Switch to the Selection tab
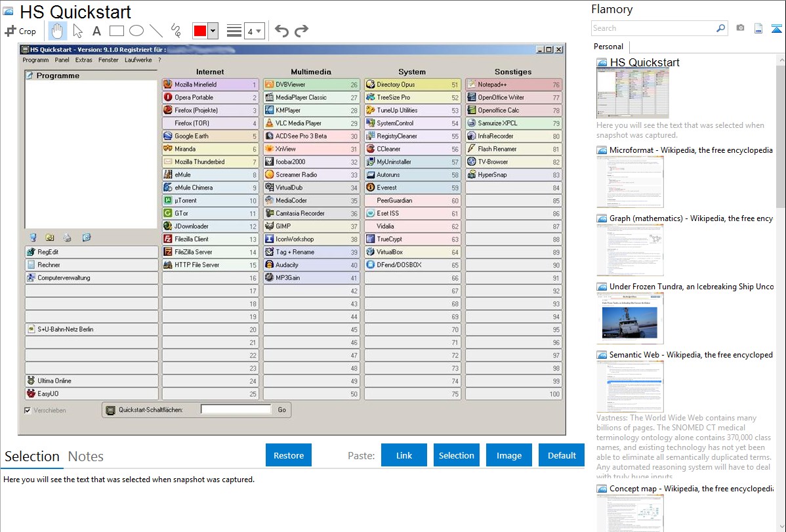The image size is (786, 532). point(32,457)
